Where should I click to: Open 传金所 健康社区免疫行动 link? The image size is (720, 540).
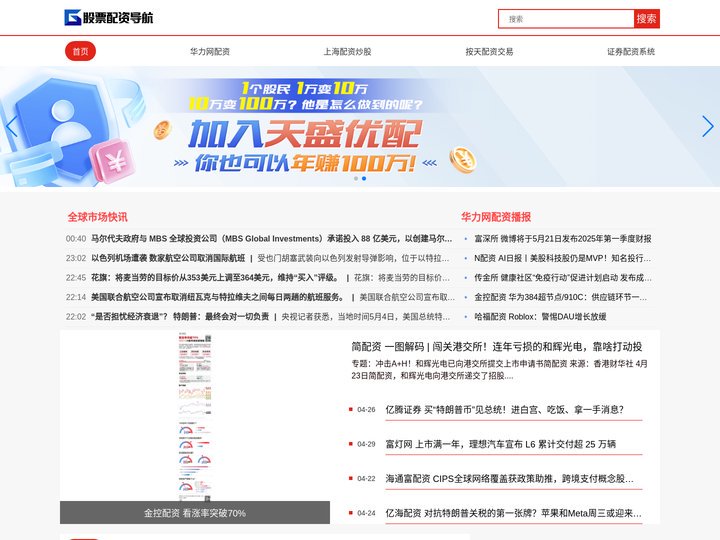point(562,278)
